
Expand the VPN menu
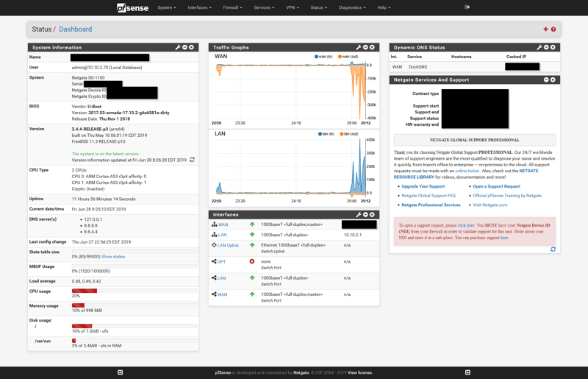[293, 7]
